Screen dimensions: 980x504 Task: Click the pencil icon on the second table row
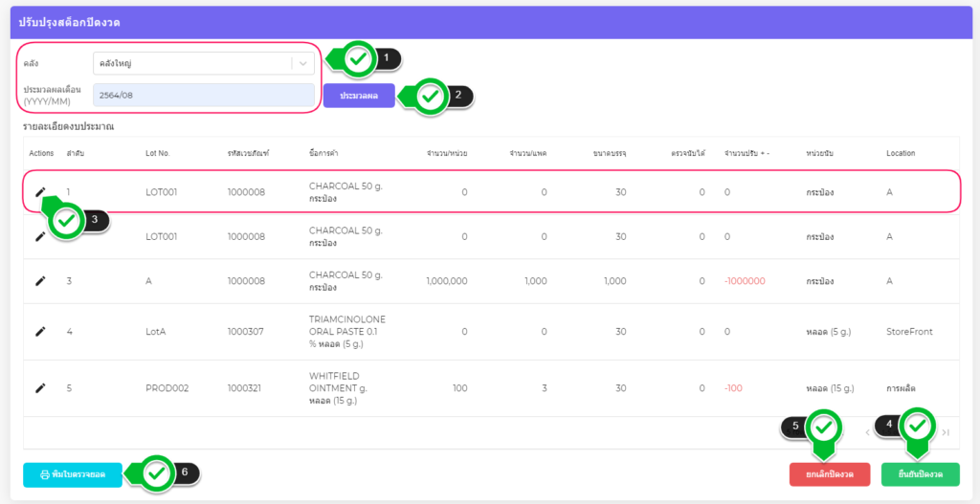pos(40,236)
